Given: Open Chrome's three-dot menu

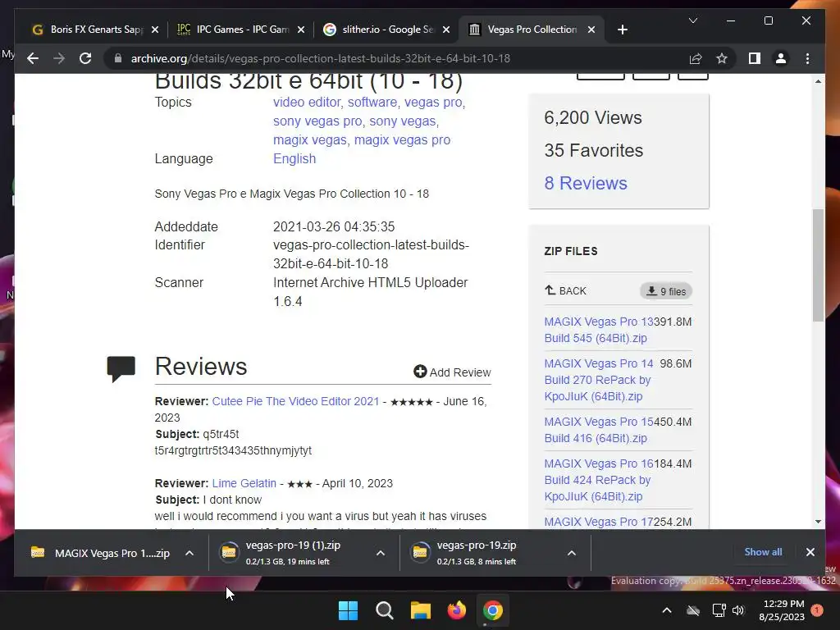Looking at the screenshot, I should pos(807,58).
